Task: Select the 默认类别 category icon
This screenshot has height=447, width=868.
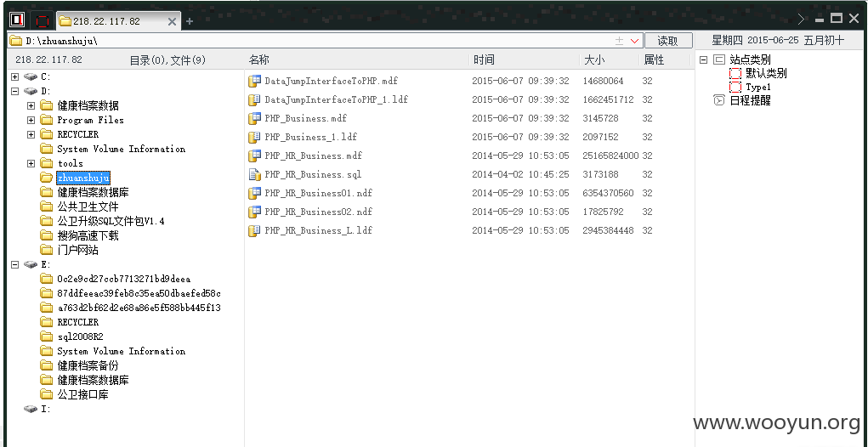Action: [735, 74]
